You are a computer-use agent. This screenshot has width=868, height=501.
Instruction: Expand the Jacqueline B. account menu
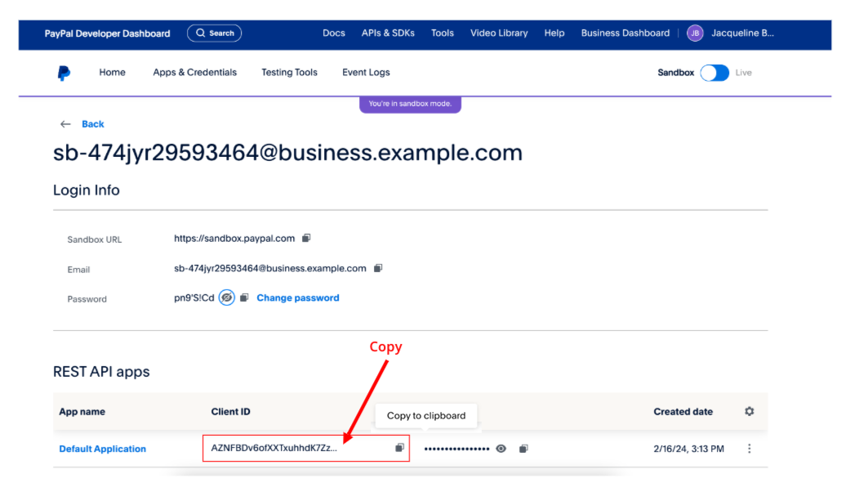(x=741, y=34)
